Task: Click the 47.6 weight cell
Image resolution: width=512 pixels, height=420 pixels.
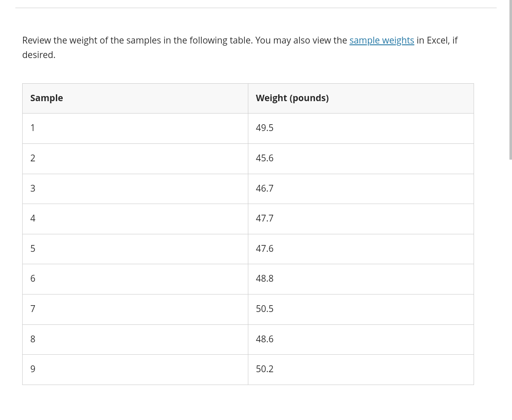Action: [361, 249]
